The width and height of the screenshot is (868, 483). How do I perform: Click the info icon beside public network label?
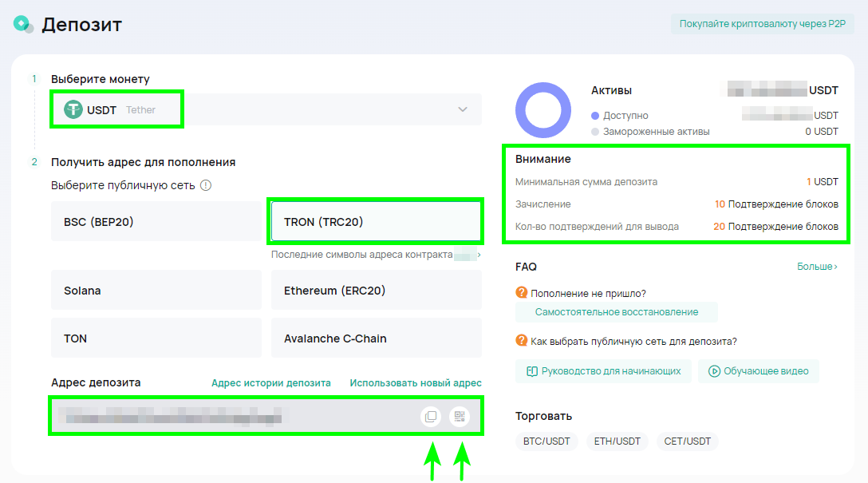(205, 185)
